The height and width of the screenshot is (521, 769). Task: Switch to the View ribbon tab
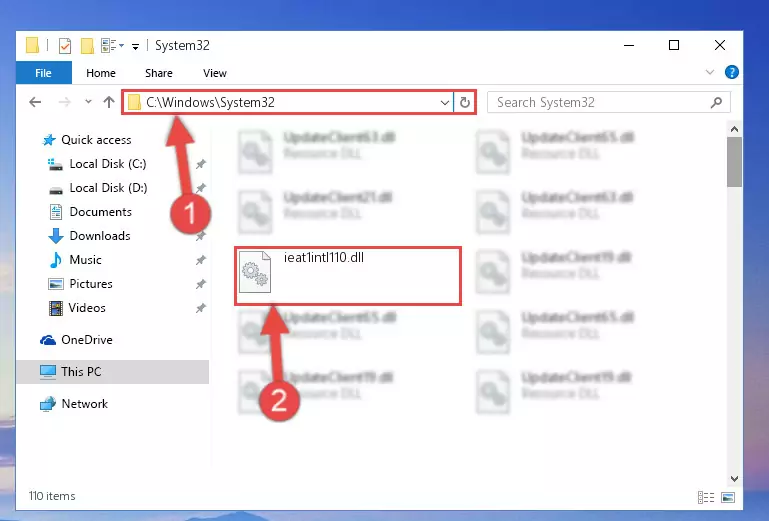tap(215, 73)
